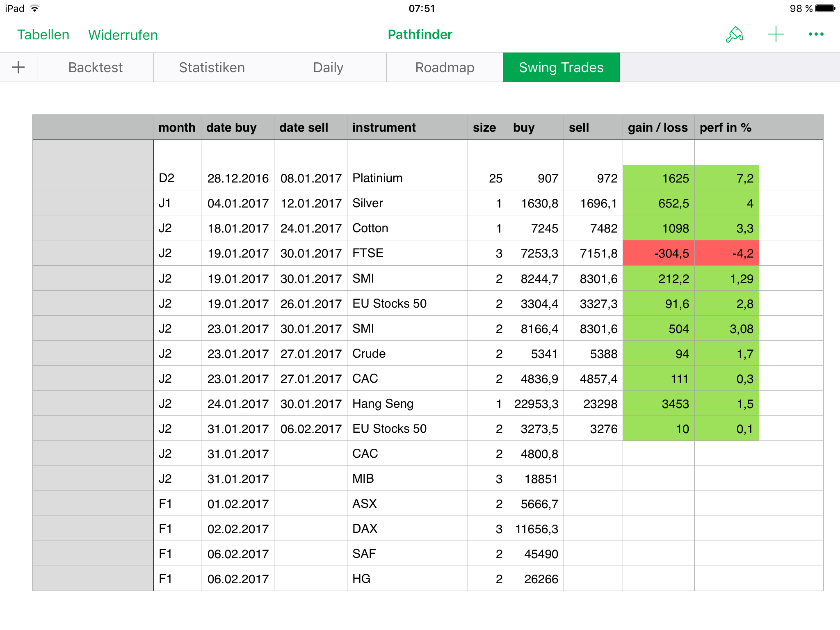Open the Statistiken sheet tab

[x=212, y=67]
